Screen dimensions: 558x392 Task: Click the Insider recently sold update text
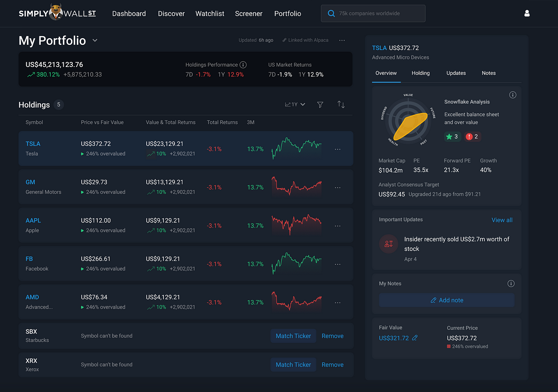pyautogui.click(x=457, y=244)
